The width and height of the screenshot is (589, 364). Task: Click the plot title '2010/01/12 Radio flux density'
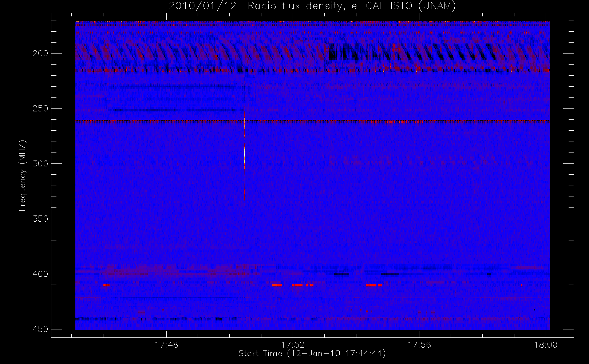[x=312, y=6]
